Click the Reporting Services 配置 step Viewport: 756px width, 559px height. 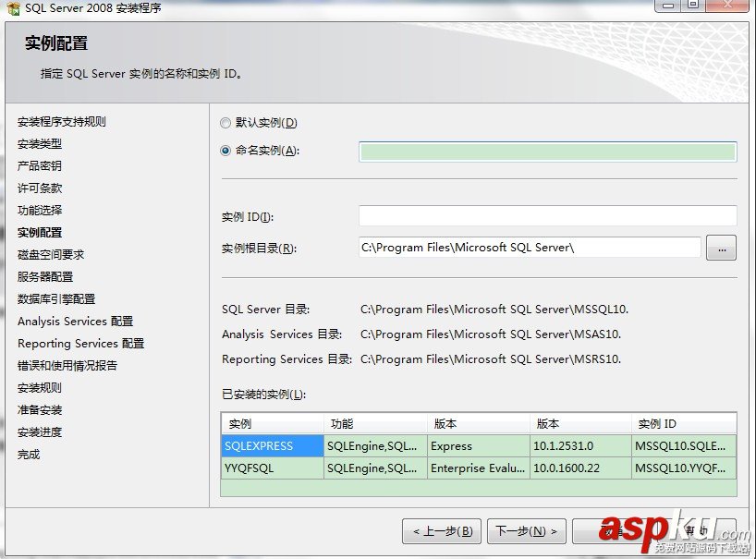[x=81, y=343]
